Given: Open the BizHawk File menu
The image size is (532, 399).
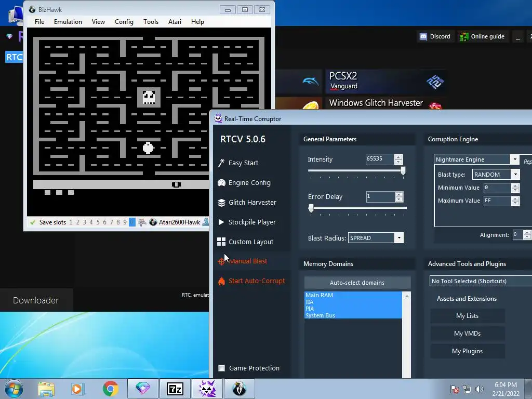Looking at the screenshot, I should point(39,22).
